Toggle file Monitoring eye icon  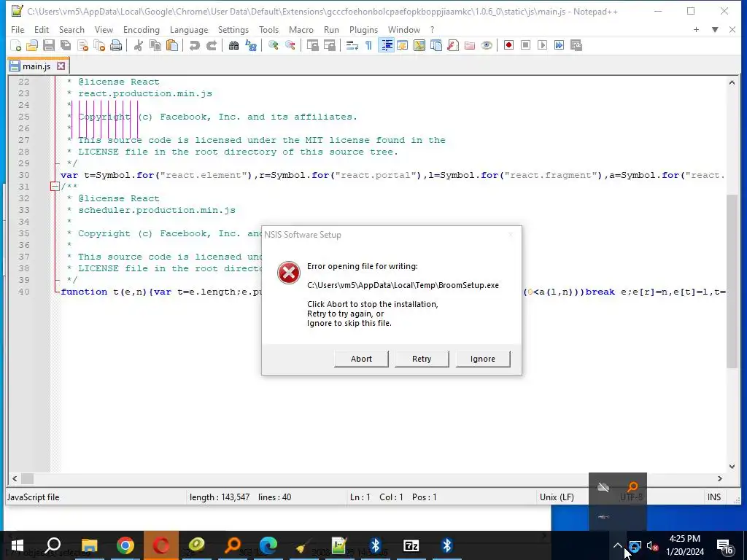[x=487, y=45]
